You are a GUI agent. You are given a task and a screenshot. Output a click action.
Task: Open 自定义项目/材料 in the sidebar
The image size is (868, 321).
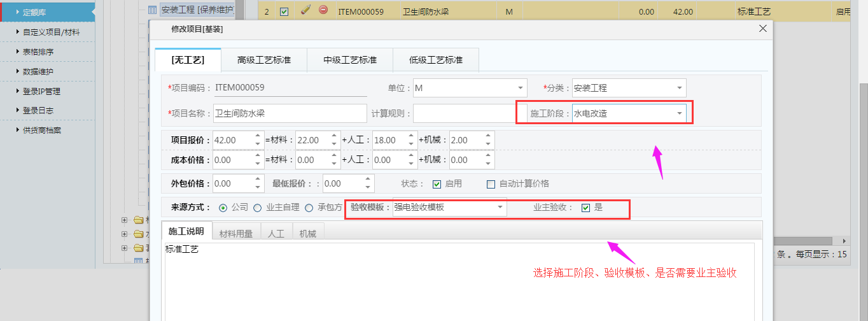(51, 32)
